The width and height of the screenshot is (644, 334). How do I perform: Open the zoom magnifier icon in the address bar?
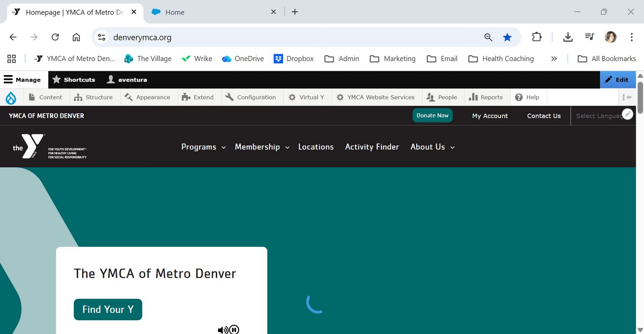click(x=488, y=37)
